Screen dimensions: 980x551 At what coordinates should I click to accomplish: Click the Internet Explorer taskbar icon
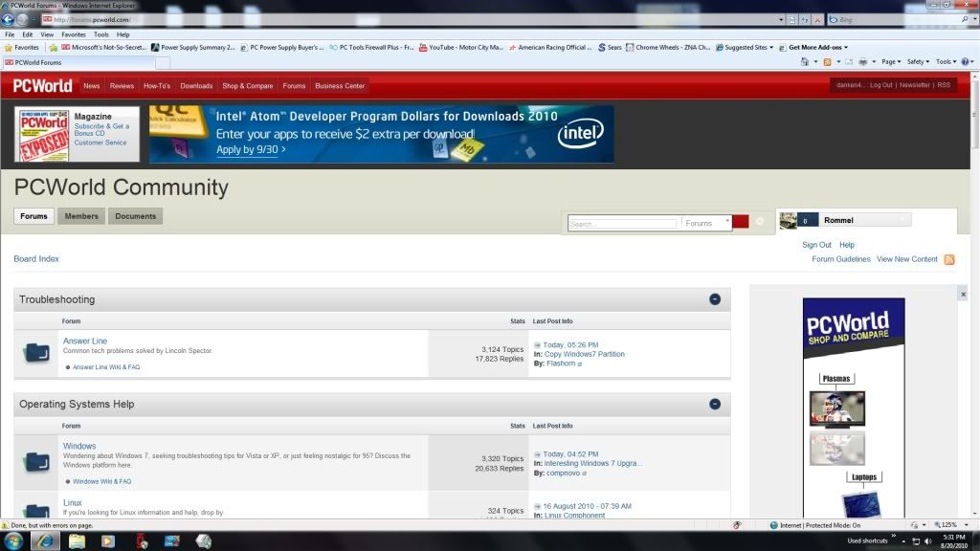(44, 541)
